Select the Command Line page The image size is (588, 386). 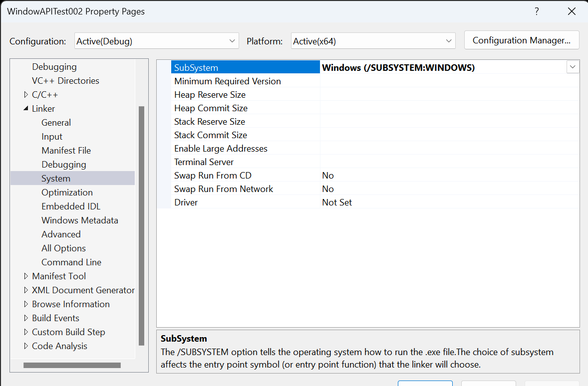tap(71, 262)
